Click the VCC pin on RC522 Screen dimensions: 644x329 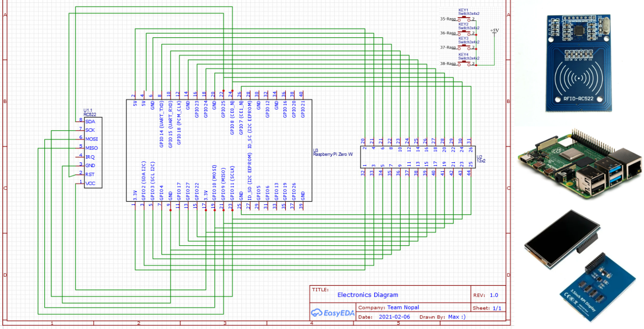click(x=90, y=183)
